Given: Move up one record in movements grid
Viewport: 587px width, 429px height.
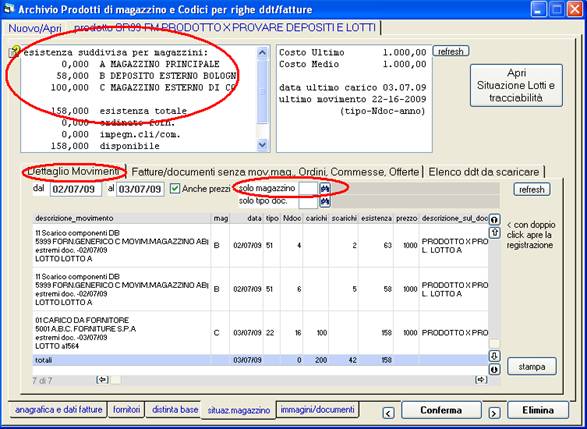Looking at the screenshot, I should click(494, 232).
